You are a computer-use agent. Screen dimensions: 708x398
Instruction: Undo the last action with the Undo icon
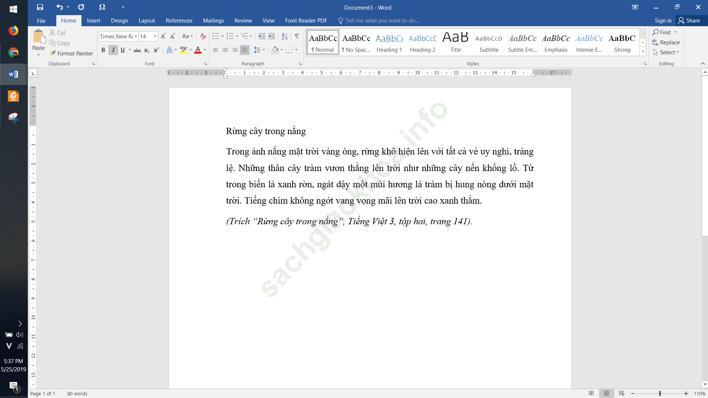59,7
